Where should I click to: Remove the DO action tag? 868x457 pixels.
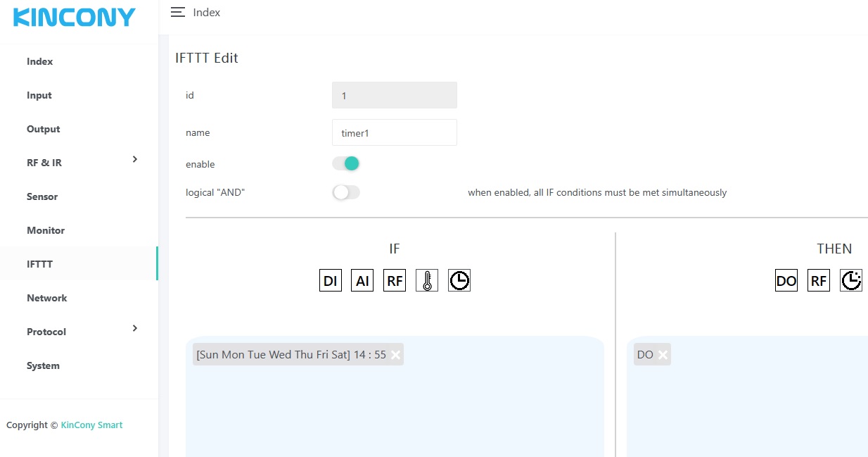click(x=663, y=355)
